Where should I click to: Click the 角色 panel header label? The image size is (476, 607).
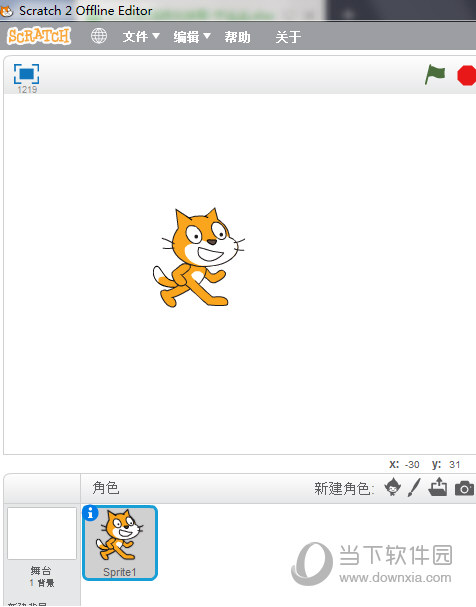106,488
